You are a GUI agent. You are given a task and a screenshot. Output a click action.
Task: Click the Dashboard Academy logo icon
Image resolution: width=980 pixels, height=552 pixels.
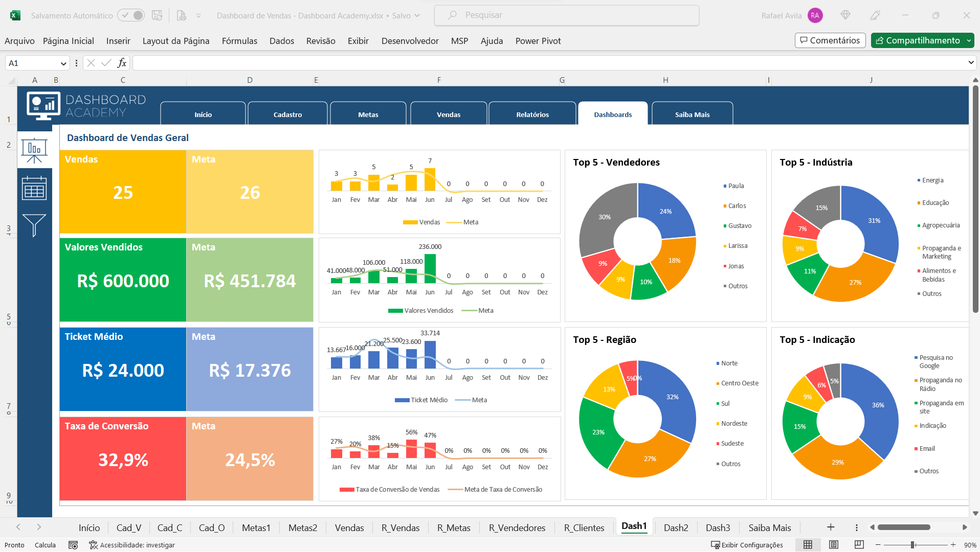[43, 106]
